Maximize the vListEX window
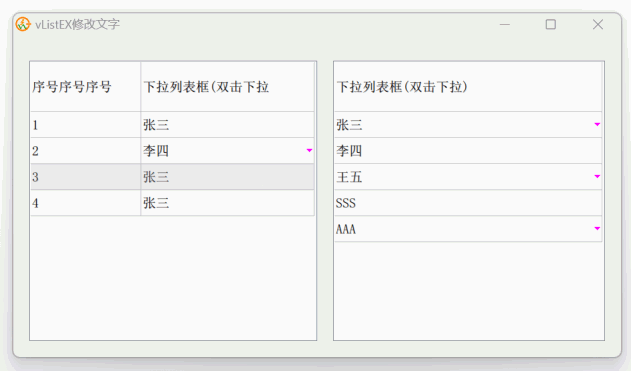Viewport: 631px width, 371px height. coord(551,25)
